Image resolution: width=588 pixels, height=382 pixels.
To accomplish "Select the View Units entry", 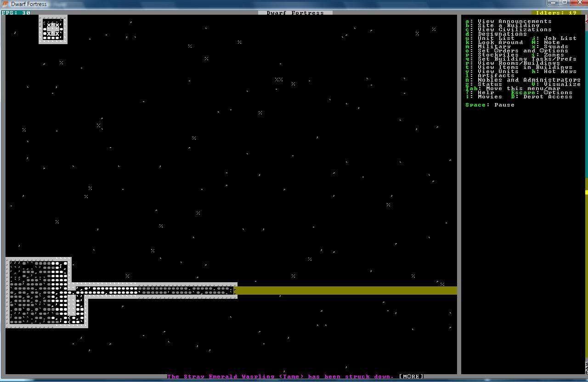I will (492, 71).
